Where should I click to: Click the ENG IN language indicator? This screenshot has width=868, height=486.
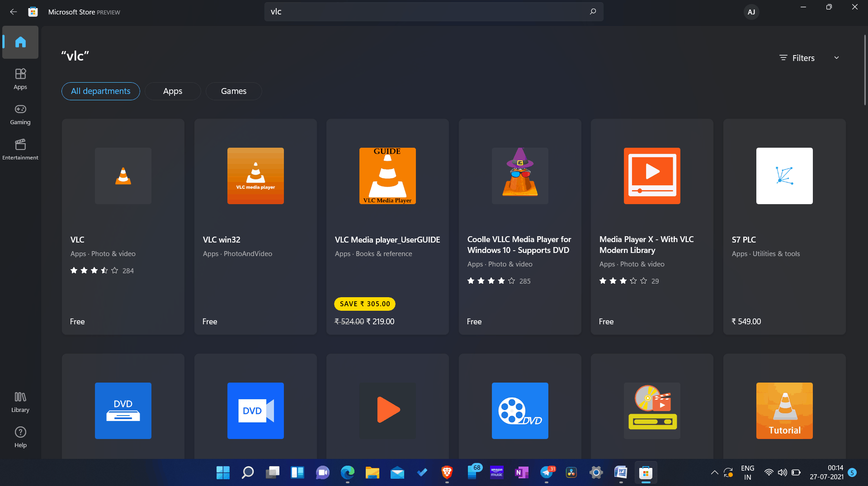(748, 472)
